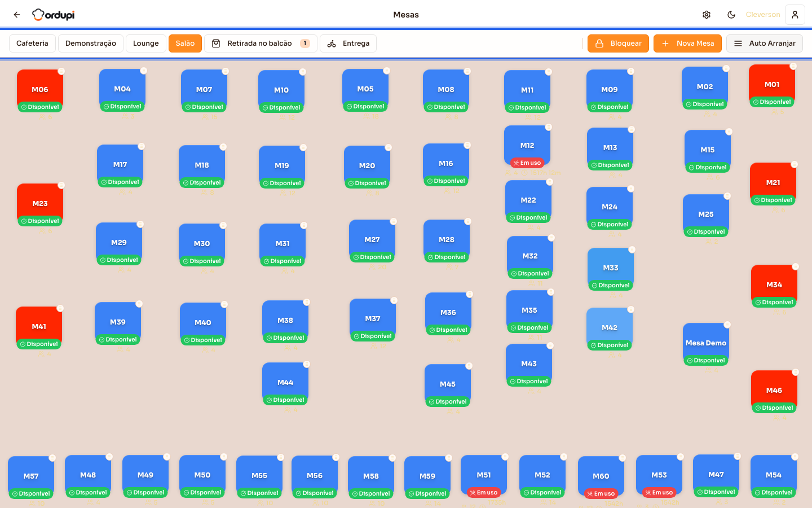The image size is (812, 508).
Task: Open Retirada no balcão orders
Action: tap(261, 43)
